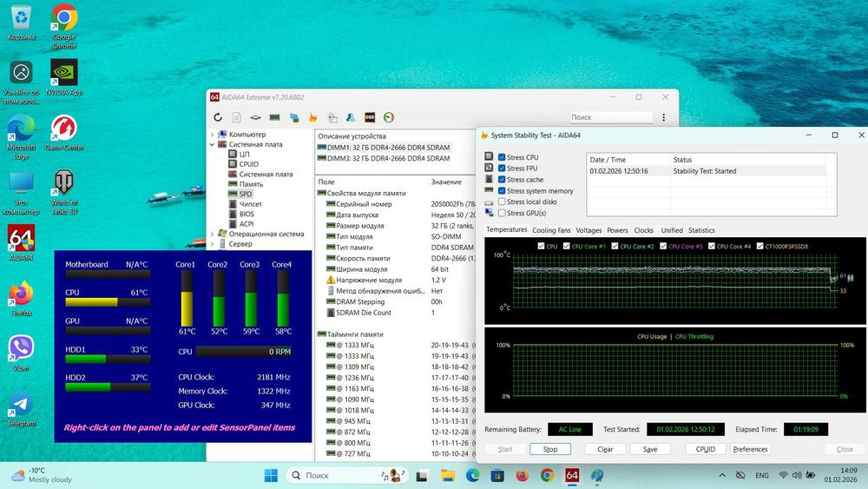
Task: Click the Refresh icon in AIDA64 toolbar
Action: pos(218,117)
